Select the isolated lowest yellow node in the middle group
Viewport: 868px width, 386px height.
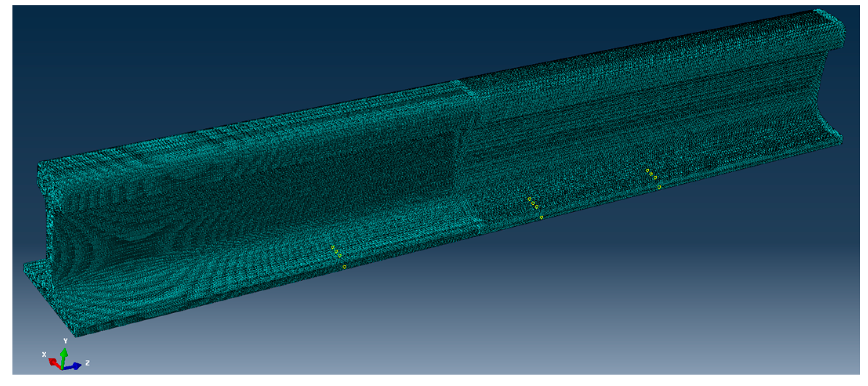pos(542,217)
